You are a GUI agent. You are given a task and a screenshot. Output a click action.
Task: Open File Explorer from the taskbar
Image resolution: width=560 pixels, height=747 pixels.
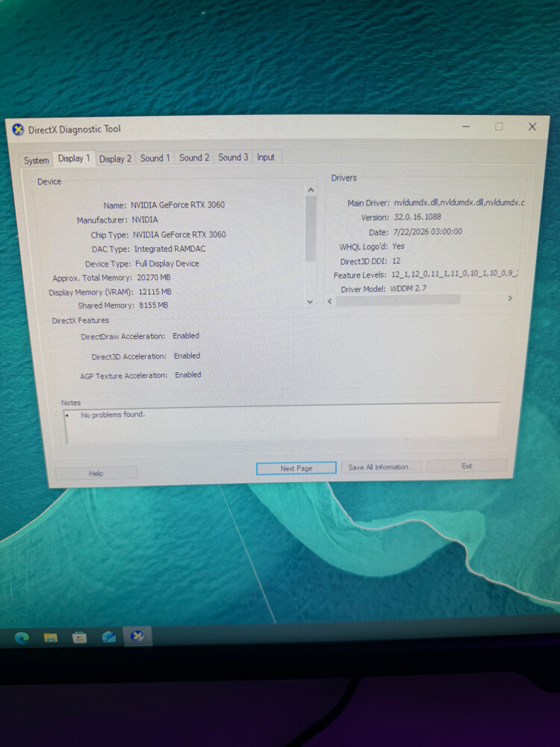tap(51, 637)
